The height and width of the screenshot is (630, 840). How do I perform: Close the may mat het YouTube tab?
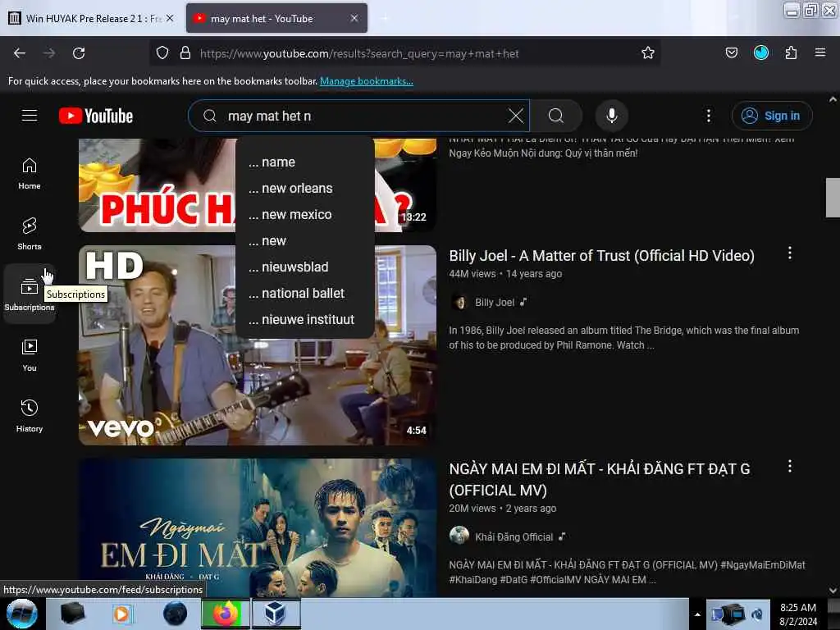tap(354, 18)
